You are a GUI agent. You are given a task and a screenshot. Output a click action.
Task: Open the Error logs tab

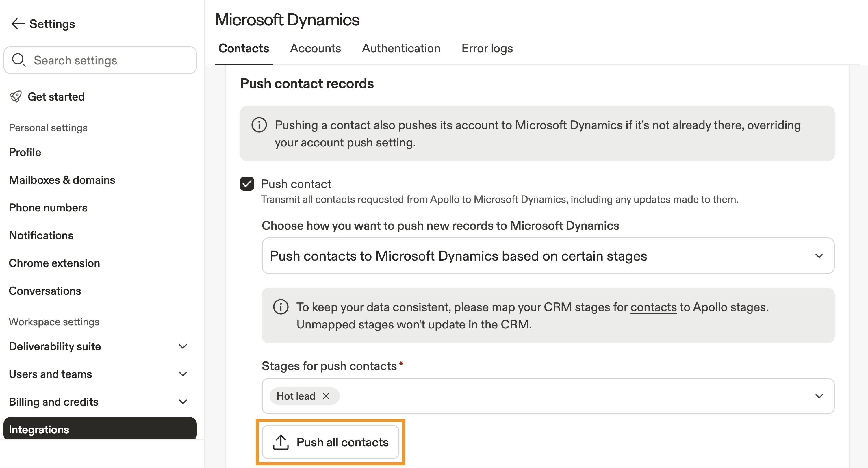click(x=487, y=48)
